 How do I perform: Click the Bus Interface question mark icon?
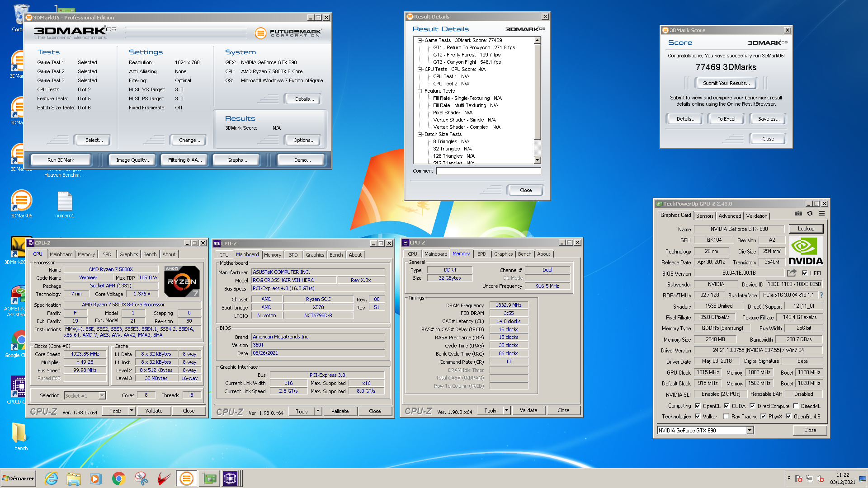[821, 295]
